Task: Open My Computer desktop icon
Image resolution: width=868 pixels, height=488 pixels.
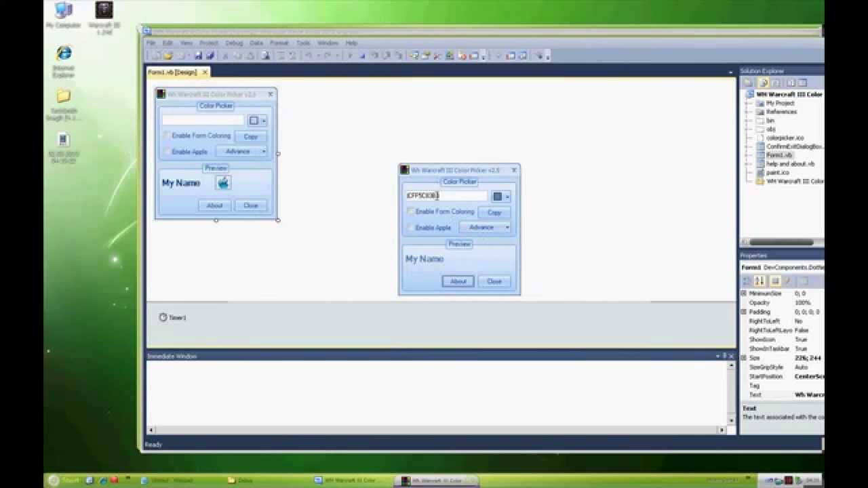Action: pyautogui.click(x=63, y=16)
